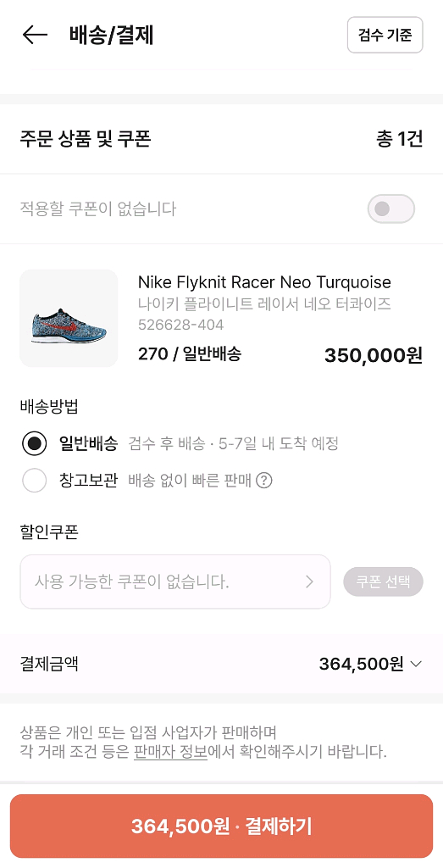Toggle the coupon apply switch
This screenshot has width=443, height=868.
[x=391, y=209]
